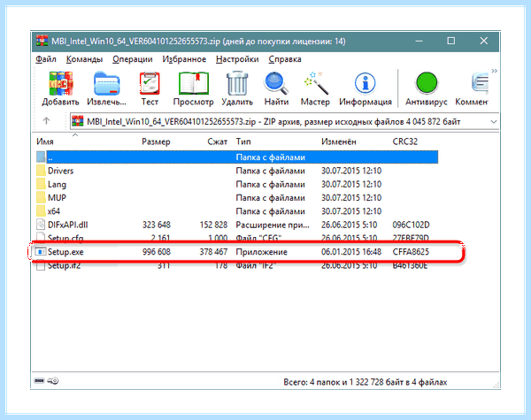Screen dimensions: 531x420
Task: Click size value 323 648
Action: [157, 225]
